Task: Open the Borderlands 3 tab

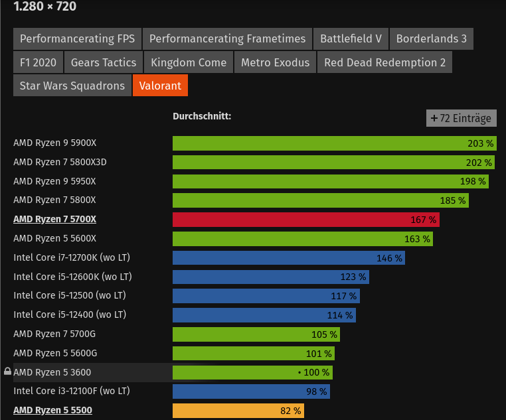Action: (432, 38)
